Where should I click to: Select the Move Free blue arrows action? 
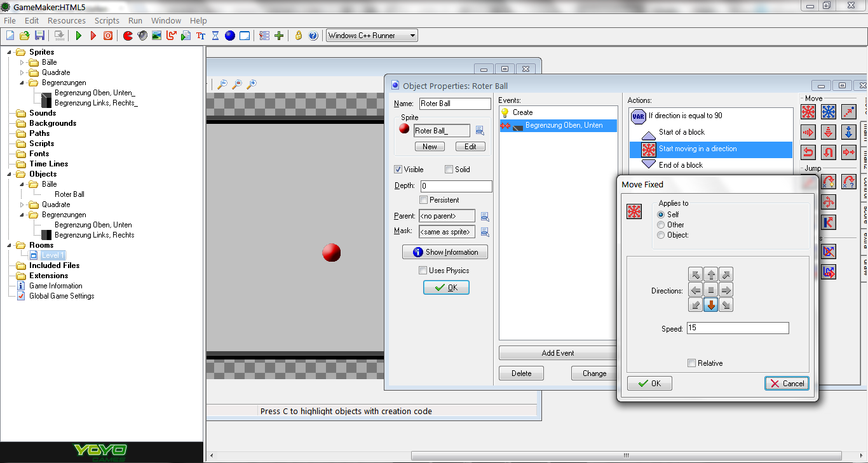829,112
